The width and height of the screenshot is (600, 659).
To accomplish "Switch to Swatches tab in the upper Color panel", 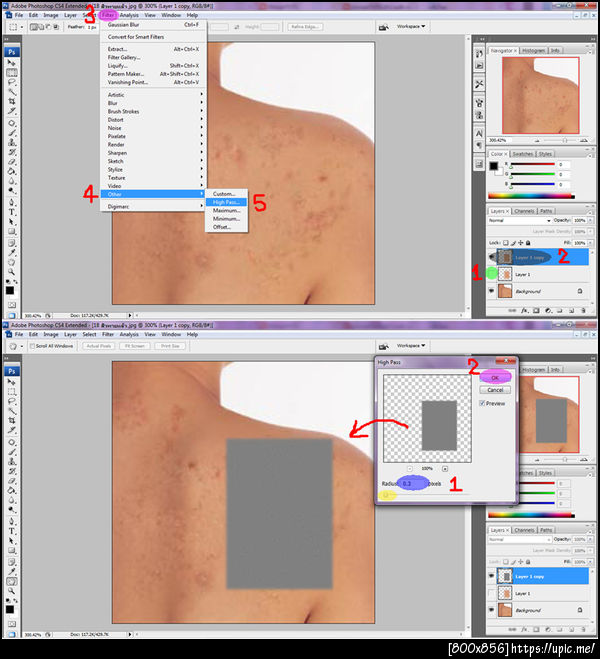I will (522, 154).
